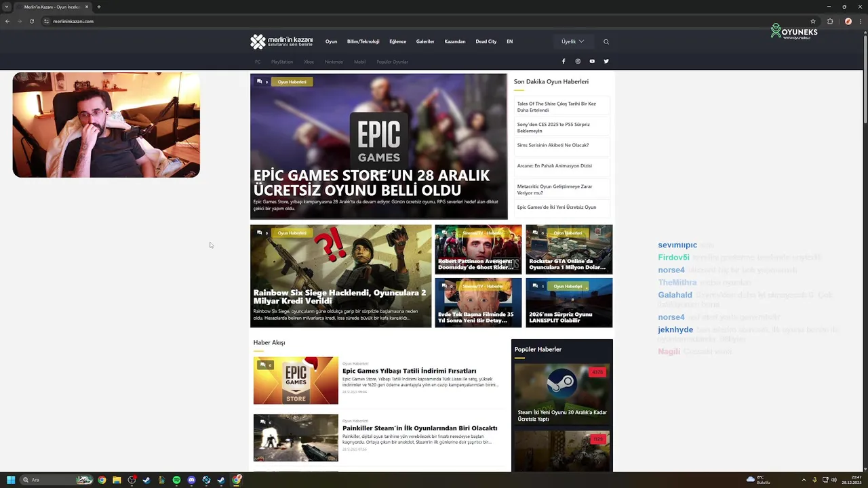Open Rockstar GTA Online 1 Milyon Dolar card
Screen dimensions: 868x488
[x=569, y=249]
